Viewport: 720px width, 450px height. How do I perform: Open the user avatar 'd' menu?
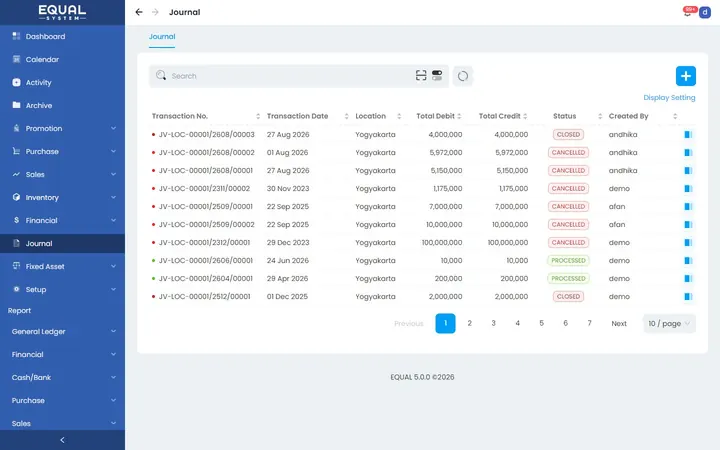click(705, 12)
